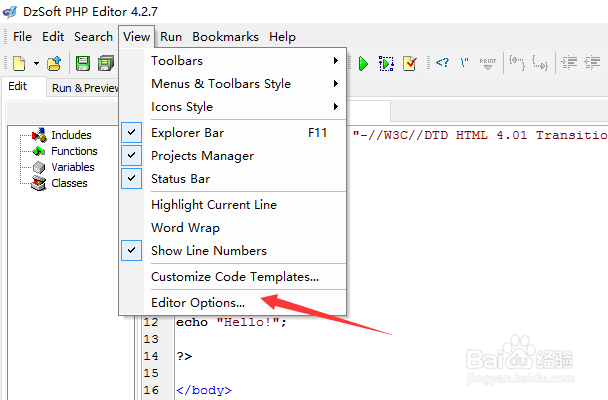Close the open View menu
The image size is (608, 400).
coord(136,37)
